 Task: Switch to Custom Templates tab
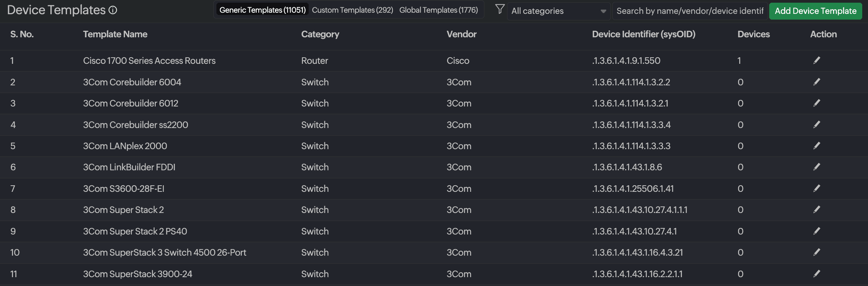point(353,10)
